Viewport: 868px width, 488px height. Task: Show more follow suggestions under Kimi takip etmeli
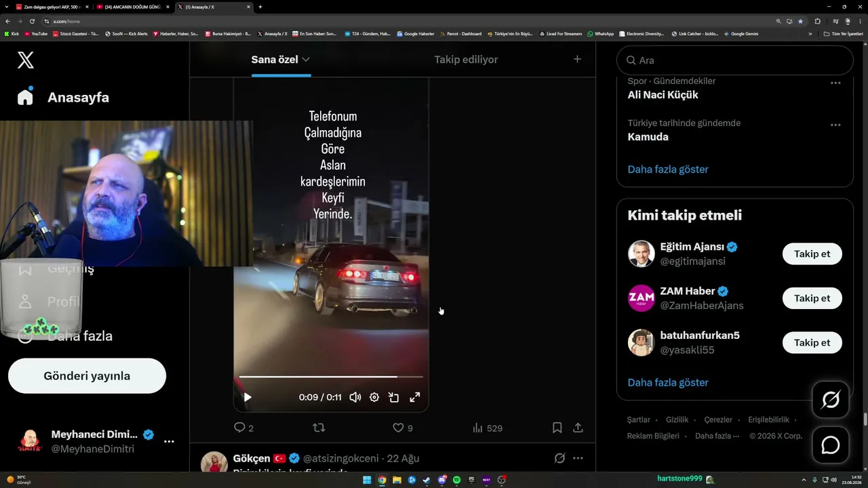(668, 382)
